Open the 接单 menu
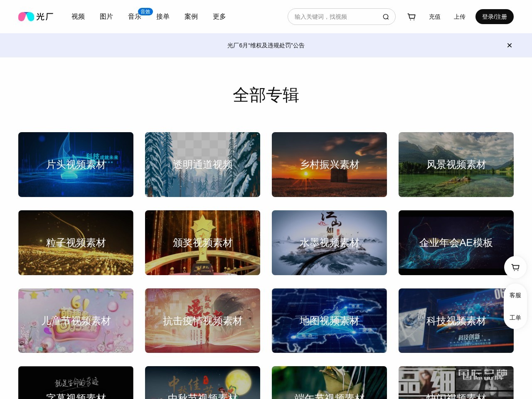The height and width of the screenshot is (399, 532). pyautogui.click(x=163, y=17)
